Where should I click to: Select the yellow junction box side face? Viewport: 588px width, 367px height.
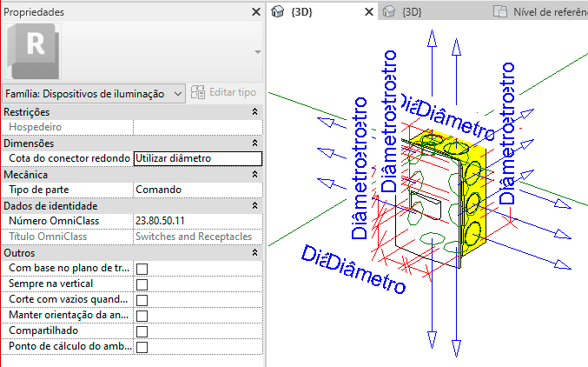pos(473,204)
